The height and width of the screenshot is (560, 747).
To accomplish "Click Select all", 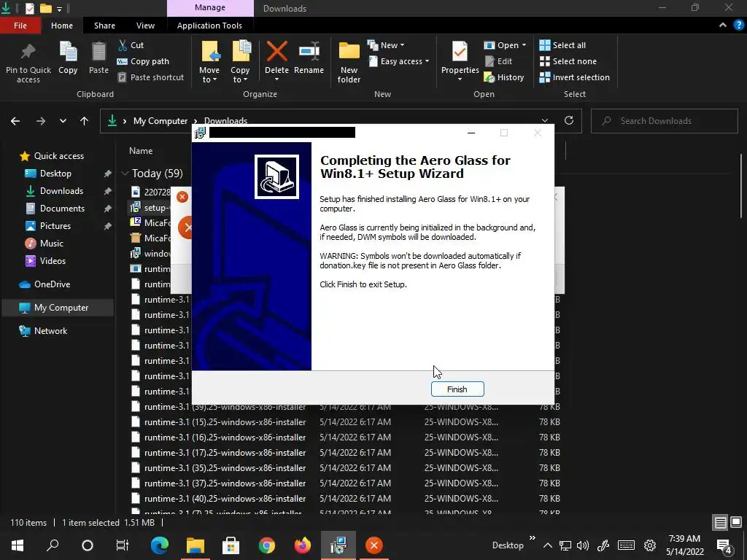I will 562,45.
